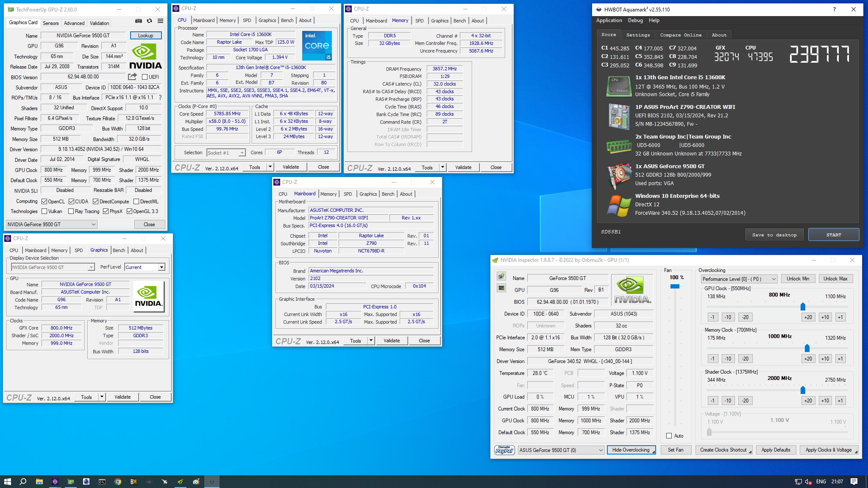Switch to GPU-Z Sensors tab
This screenshot has height=488, width=868.
click(x=50, y=23)
